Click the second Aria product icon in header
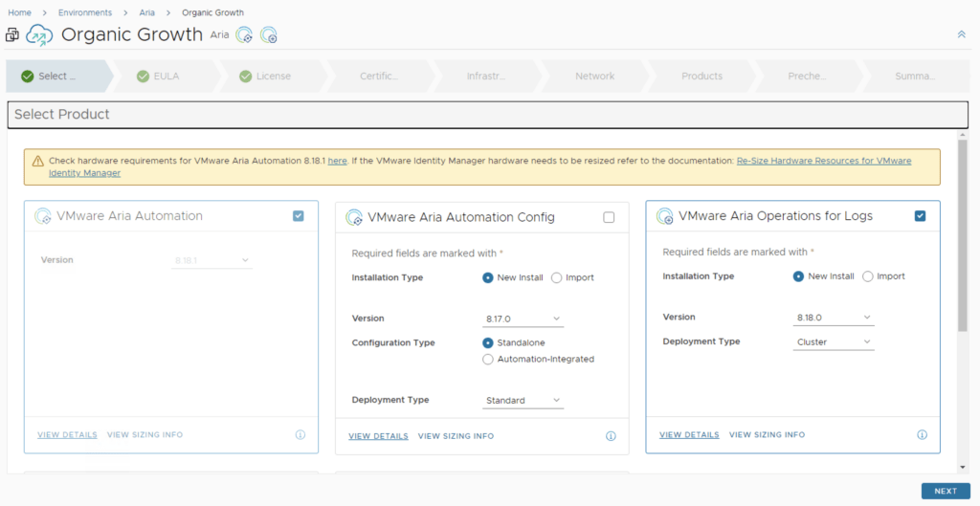Image resolution: width=980 pixels, height=506 pixels. coord(269,35)
